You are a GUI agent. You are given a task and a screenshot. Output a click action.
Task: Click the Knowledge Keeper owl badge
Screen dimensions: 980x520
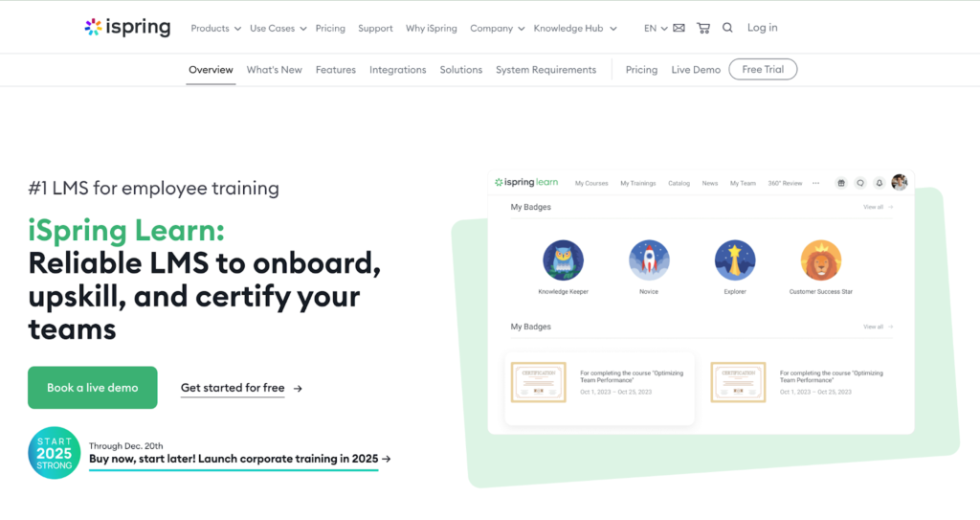pyautogui.click(x=563, y=260)
